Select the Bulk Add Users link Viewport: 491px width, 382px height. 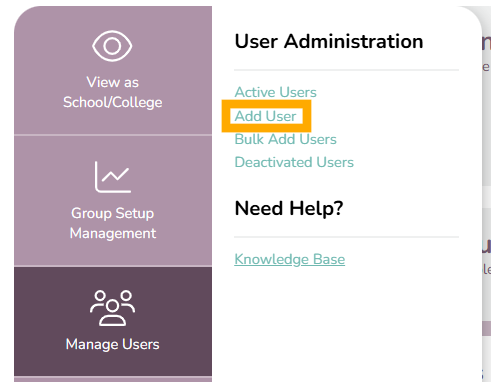(285, 139)
